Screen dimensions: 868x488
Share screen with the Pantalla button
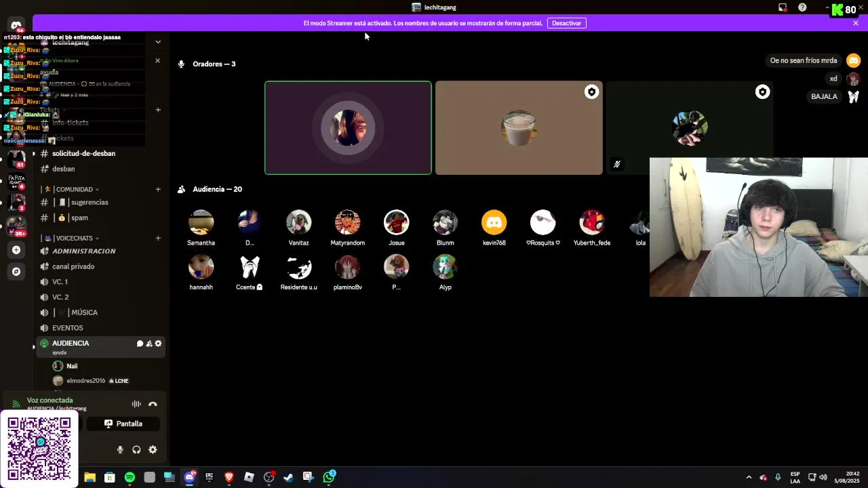tap(123, 424)
